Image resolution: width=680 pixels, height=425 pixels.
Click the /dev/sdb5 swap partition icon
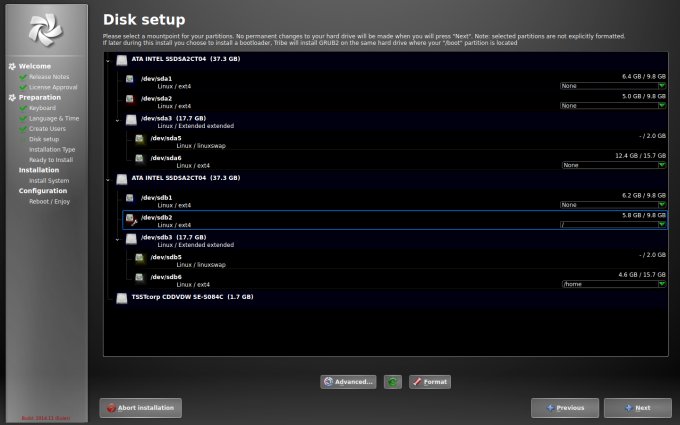pyautogui.click(x=139, y=258)
